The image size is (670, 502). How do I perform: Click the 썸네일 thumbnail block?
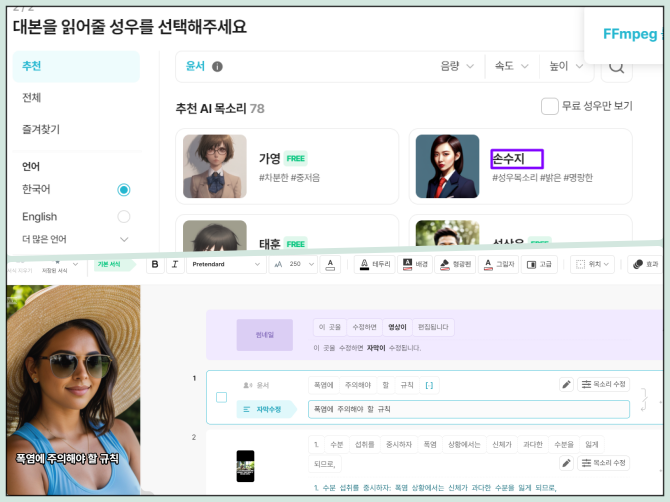[x=264, y=335]
